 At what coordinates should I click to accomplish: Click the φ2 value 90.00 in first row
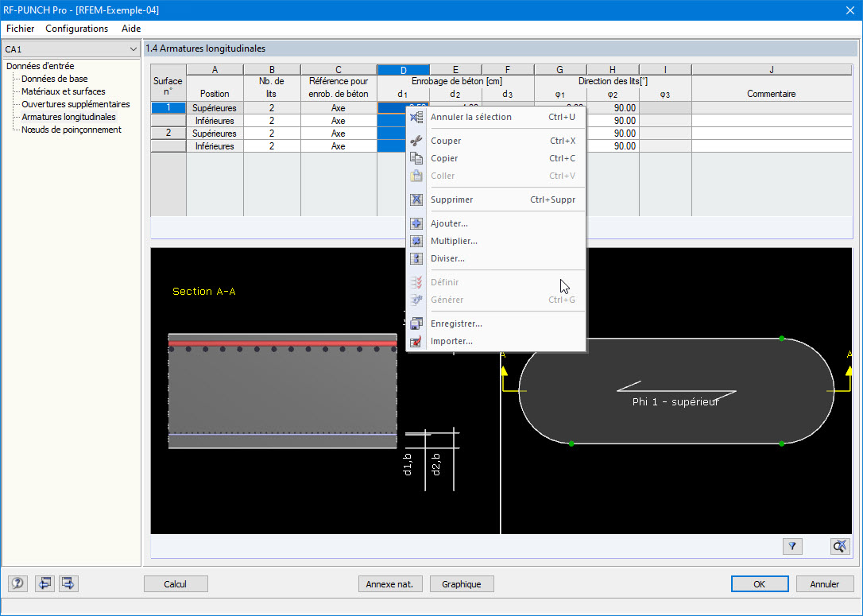click(613, 108)
